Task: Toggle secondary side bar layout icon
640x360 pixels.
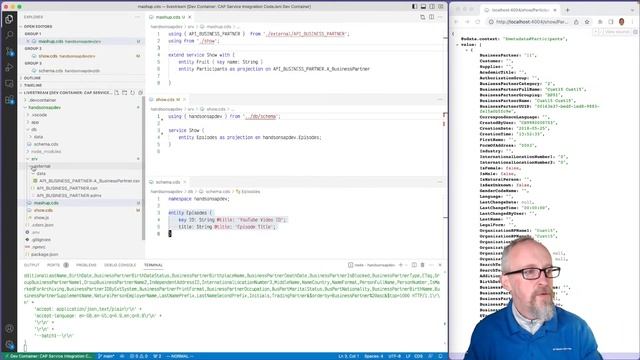Action: coord(432,7)
